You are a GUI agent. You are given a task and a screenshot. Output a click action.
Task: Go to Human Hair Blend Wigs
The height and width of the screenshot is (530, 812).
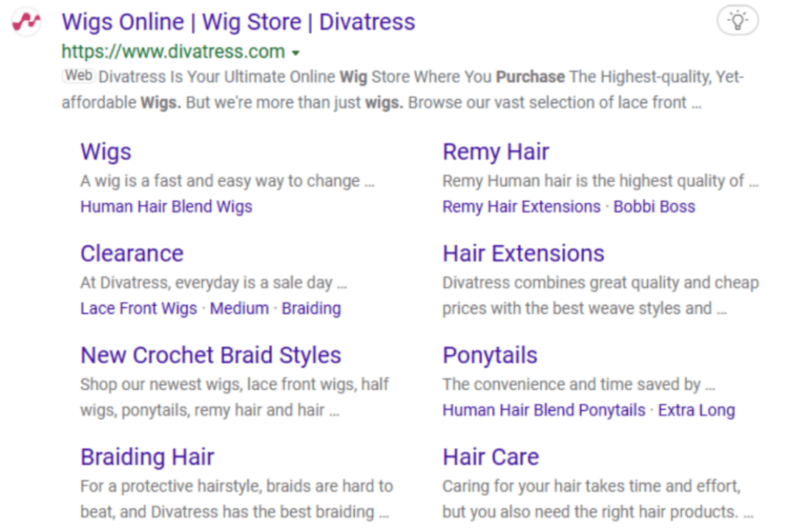[166, 207]
